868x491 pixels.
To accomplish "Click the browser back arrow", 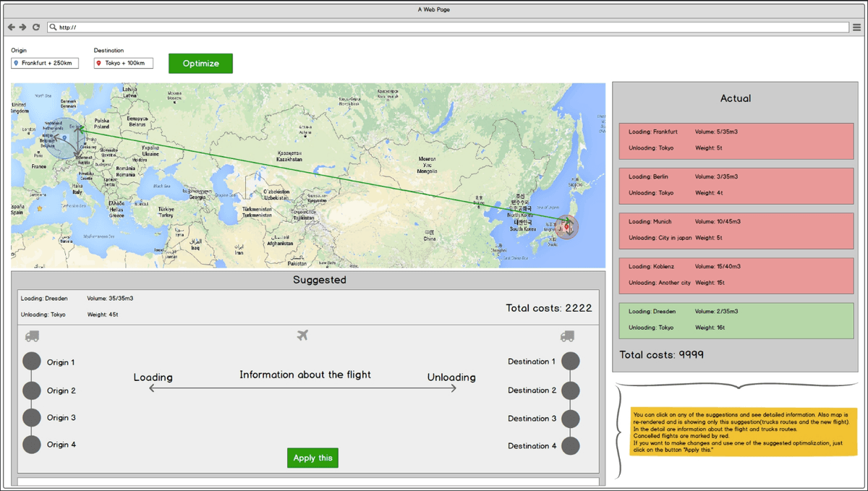I will click(x=12, y=27).
